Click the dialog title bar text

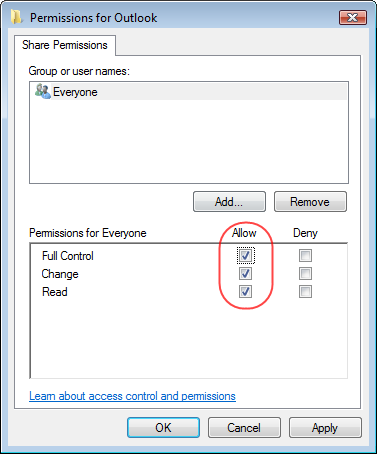pos(93,18)
